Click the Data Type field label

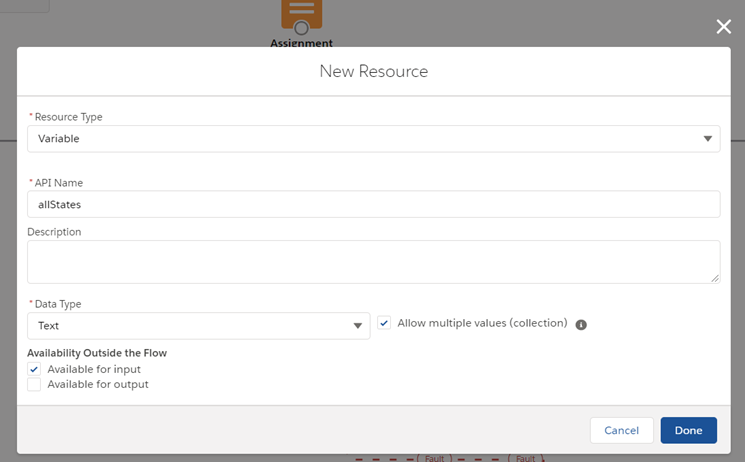(x=58, y=304)
